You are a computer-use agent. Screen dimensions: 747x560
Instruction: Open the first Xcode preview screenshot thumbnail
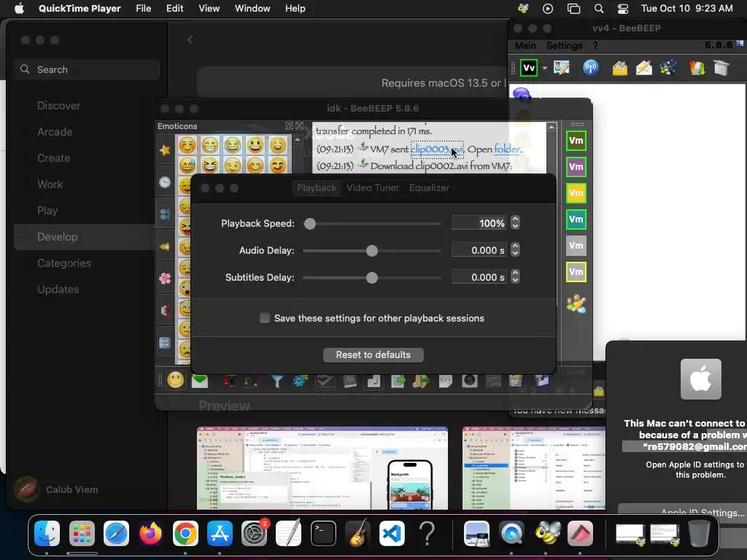[322, 468]
